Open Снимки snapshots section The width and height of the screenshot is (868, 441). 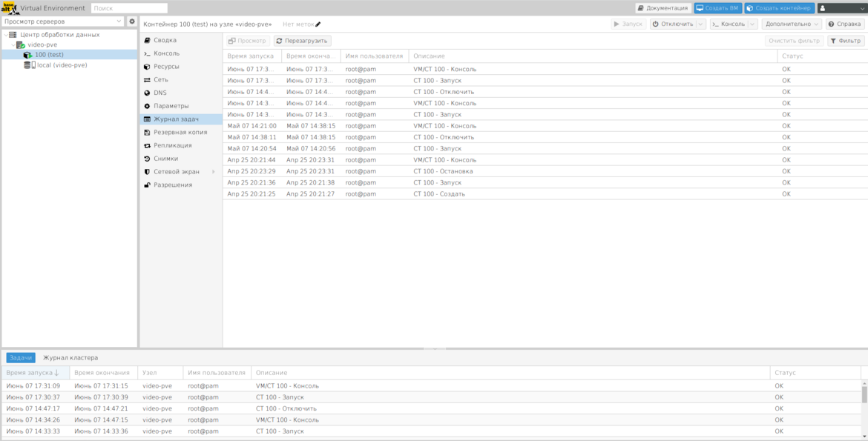pos(165,159)
